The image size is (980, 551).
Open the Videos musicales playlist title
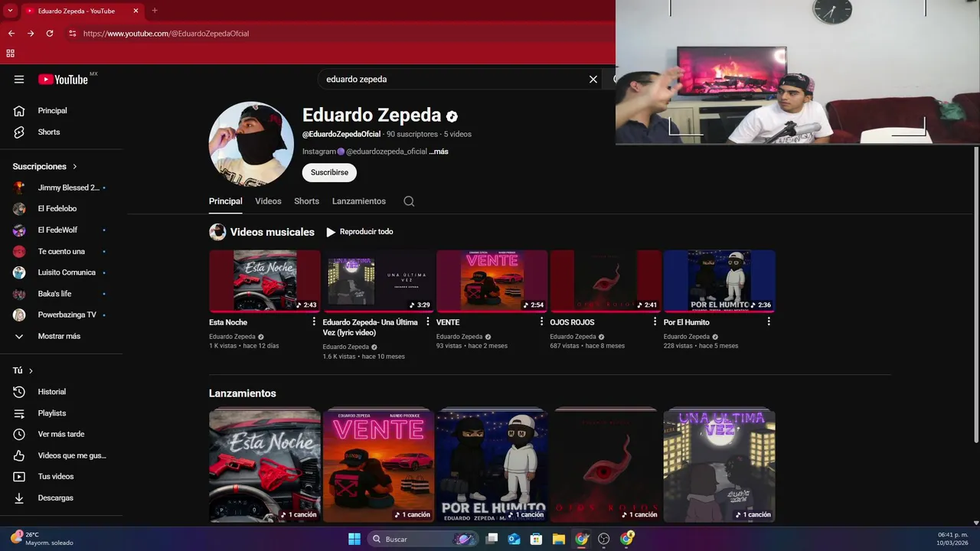pos(272,232)
